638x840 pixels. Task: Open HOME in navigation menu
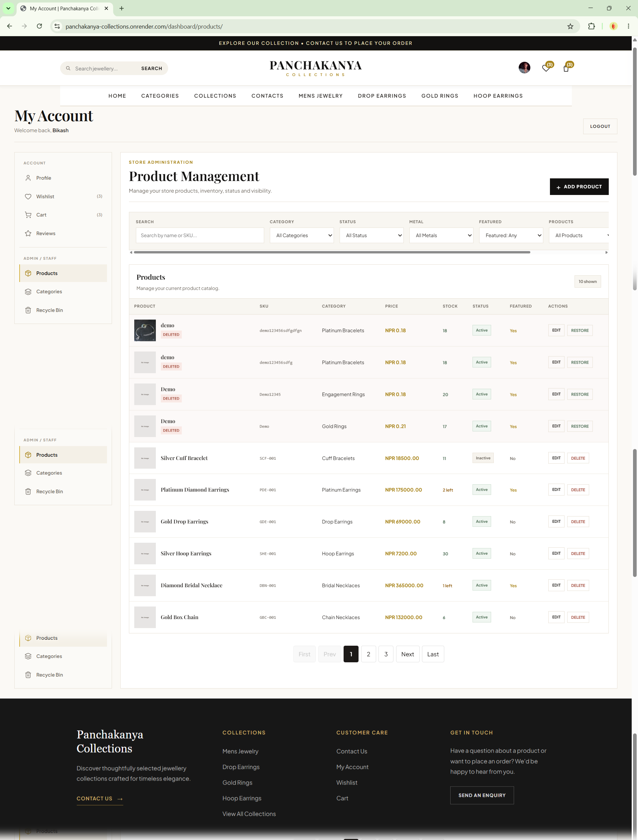pyautogui.click(x=117, y=96)
